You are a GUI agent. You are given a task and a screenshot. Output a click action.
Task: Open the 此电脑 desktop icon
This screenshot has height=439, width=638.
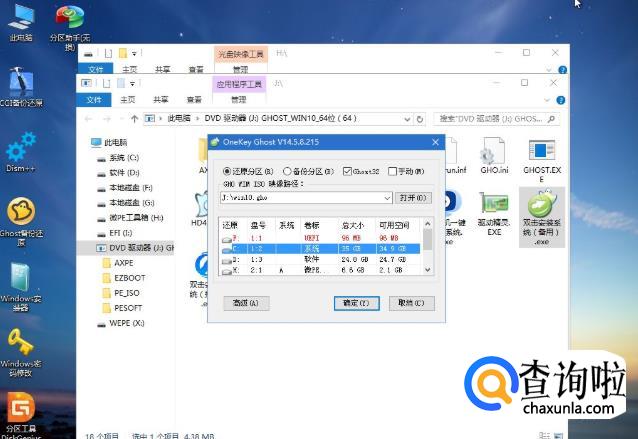[21, 22]
